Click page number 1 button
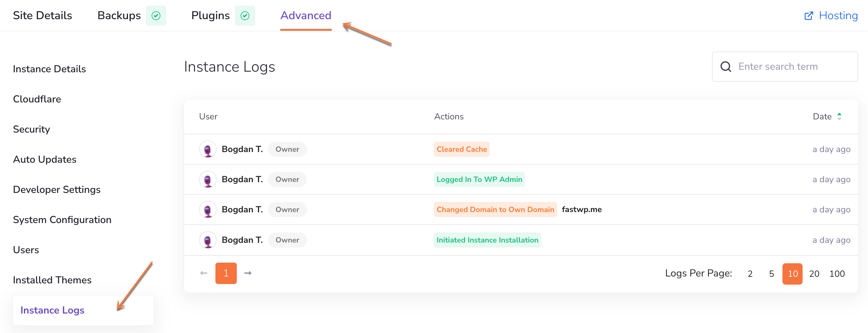The width and height of the screenshot is (868, 333). click(226, 273)
